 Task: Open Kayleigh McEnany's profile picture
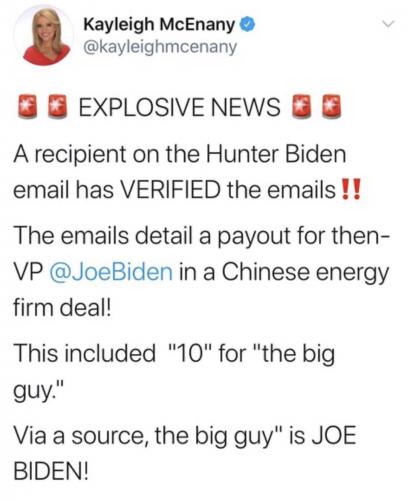[x=43, y=37]
